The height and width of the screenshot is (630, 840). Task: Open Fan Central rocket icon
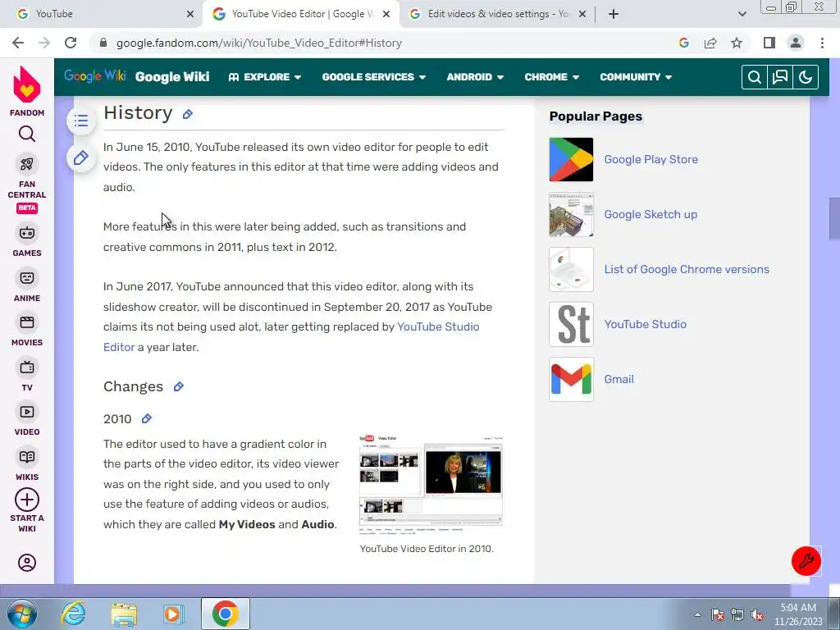click(x=27, y=164)
